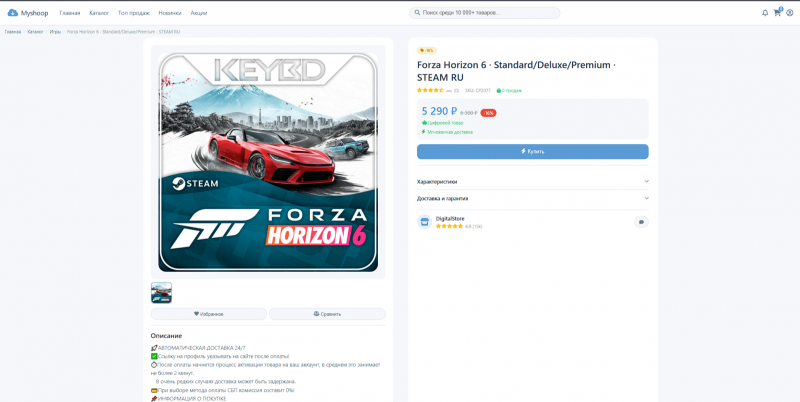
Task: Click Главная breadcrumb link
Action: pos(13,32)
